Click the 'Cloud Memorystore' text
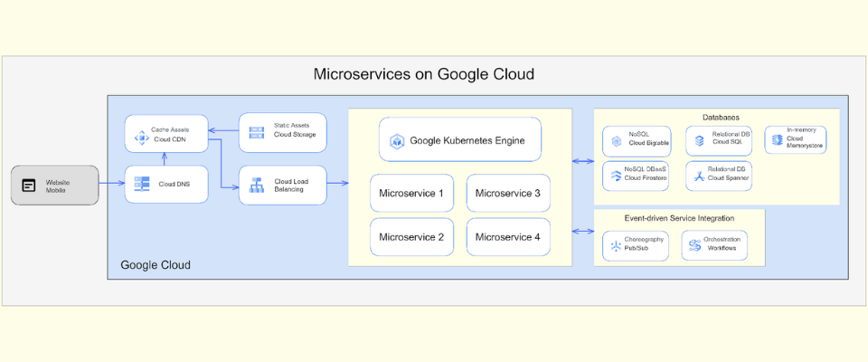 pos(805,142)
